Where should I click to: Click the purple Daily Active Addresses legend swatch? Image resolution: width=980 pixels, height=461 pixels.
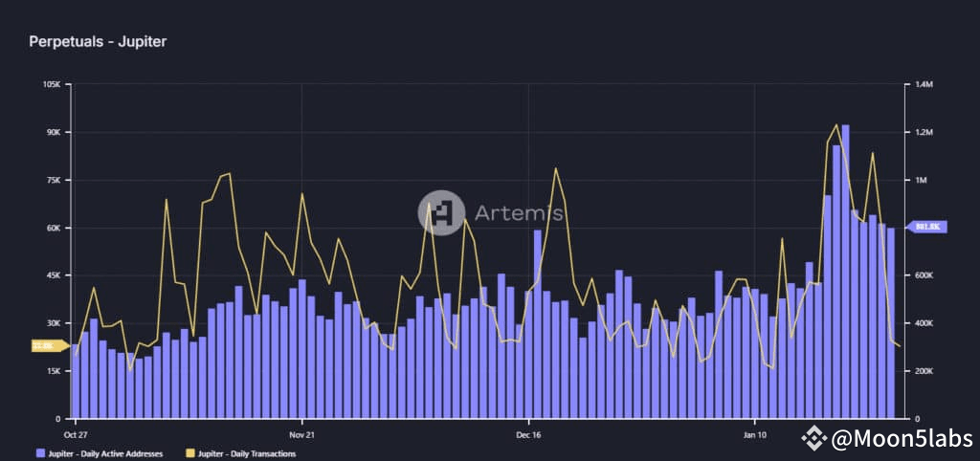coord(40,453)
